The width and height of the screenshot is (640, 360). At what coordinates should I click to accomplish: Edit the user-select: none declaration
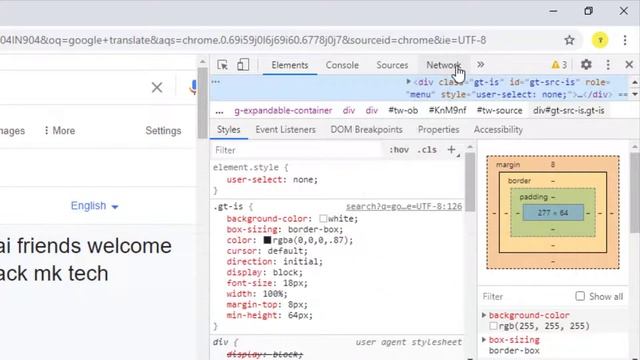click(x=272, y=180)
